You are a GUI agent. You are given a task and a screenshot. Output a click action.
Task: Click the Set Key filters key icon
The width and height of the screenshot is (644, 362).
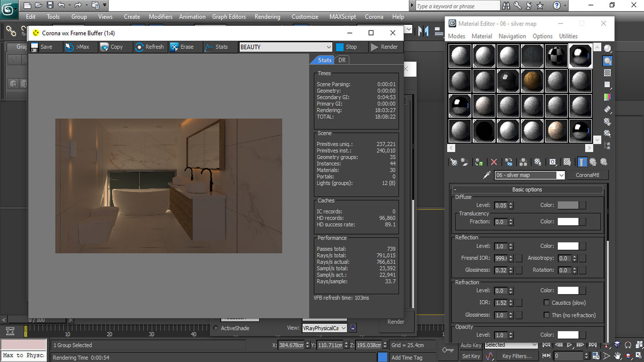[448, 350]
